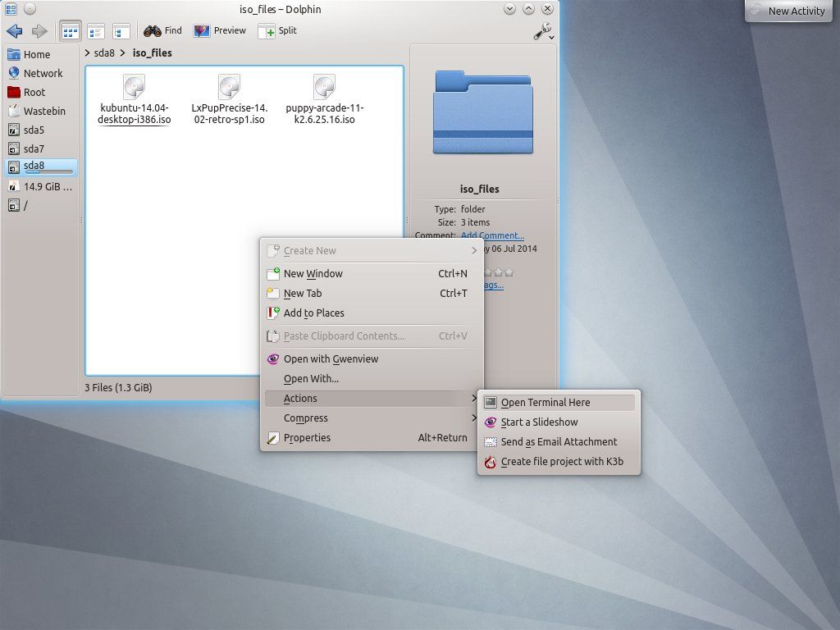This screenshot has height=630, width=840.
Task: Toggle the Preview toolbar button
Action: point(220,30)
